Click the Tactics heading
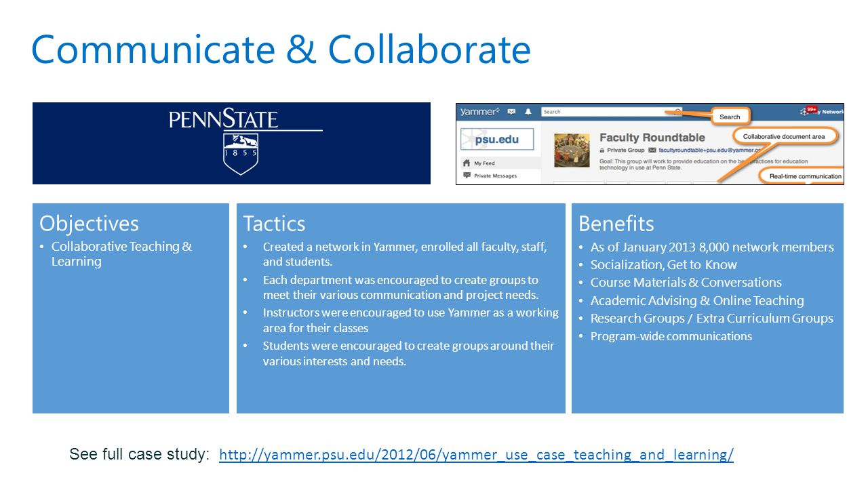Viewport: 868px width, 488px height. click(x=274, y=224)
